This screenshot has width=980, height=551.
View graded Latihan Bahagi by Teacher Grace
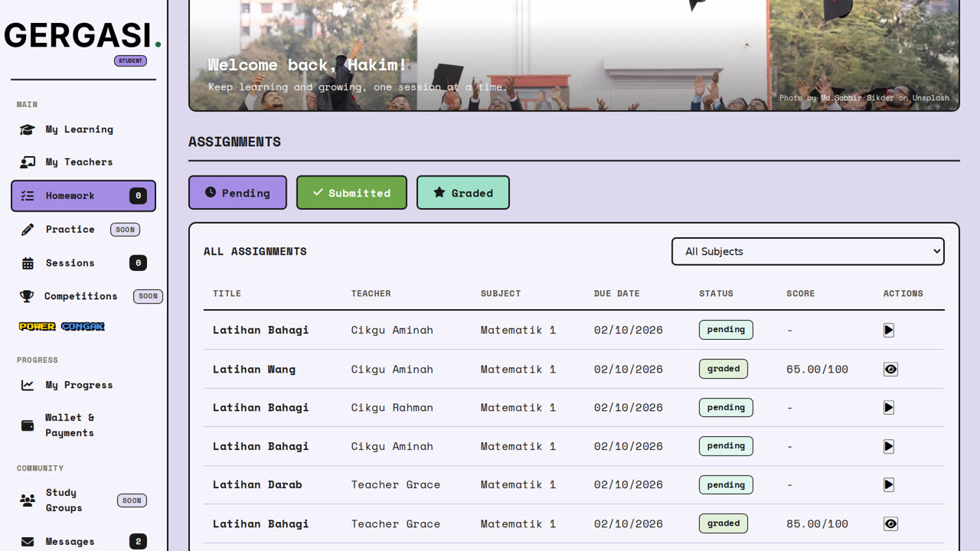tap(890, 523)
